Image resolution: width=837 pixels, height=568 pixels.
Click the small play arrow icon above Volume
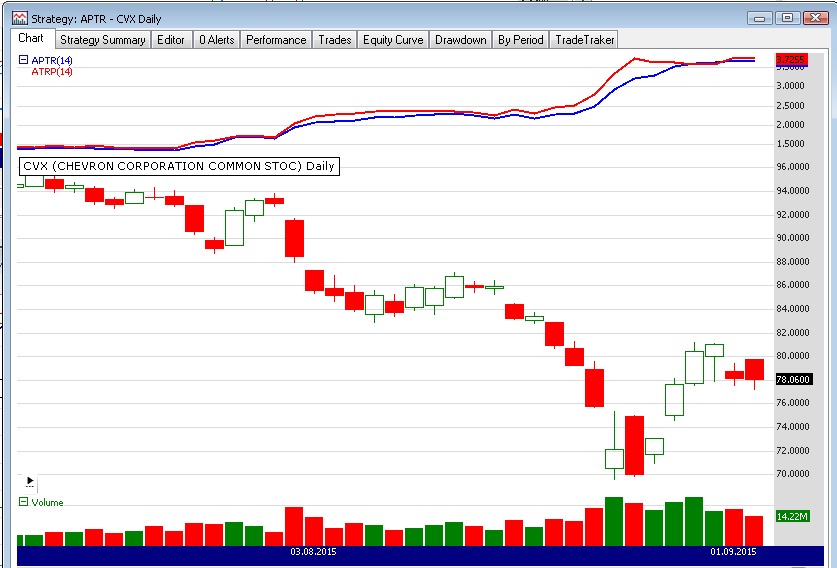(x=29, y=480)
